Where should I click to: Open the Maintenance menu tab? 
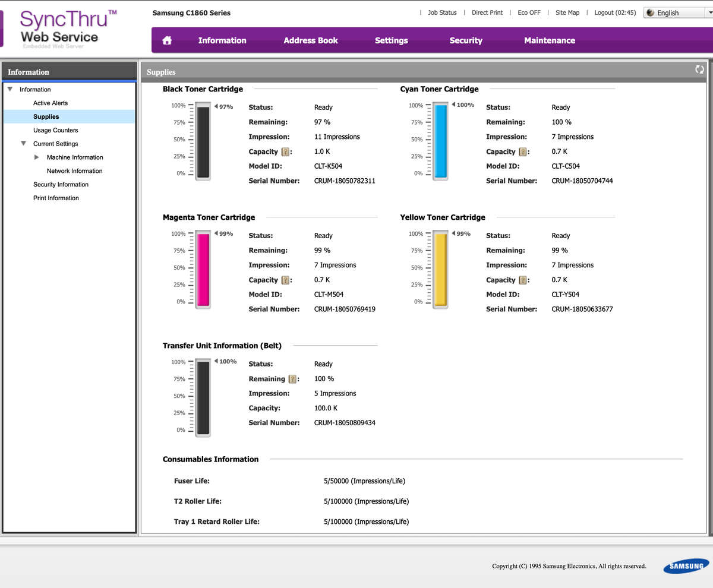tap(549, 40)
